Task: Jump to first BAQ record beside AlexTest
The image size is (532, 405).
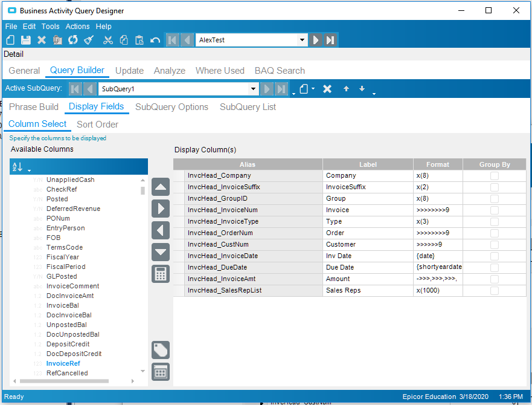Action: (172, 40)
